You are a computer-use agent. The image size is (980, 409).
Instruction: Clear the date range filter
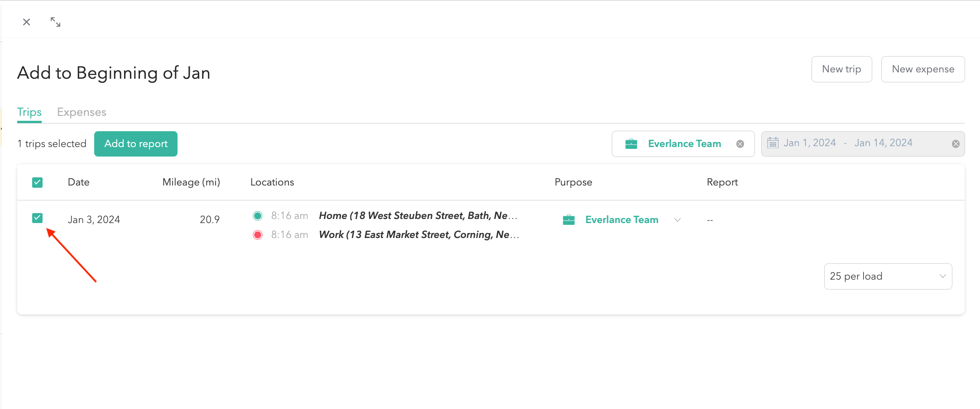coord(956,144)
